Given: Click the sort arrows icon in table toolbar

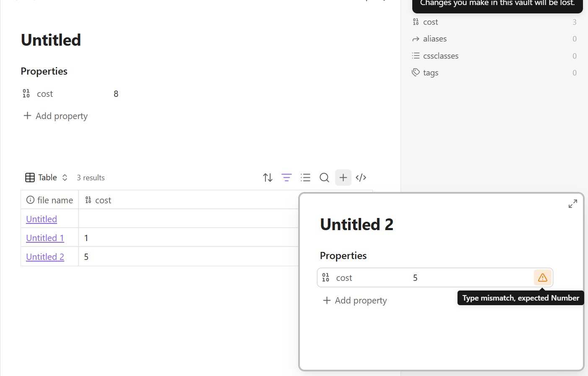Looking at the screenshot, I should point(268,178).
